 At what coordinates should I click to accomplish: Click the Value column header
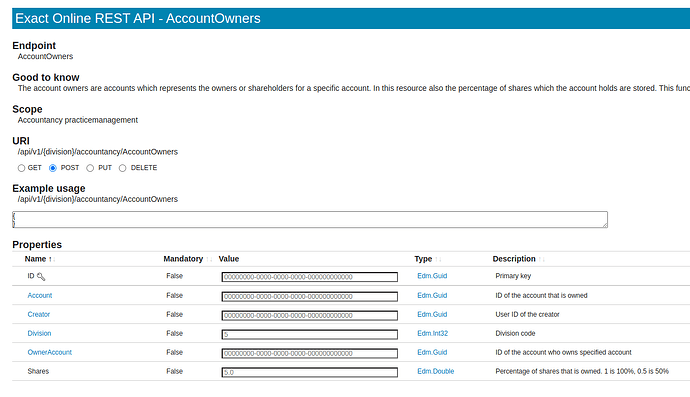coord(229,259)
